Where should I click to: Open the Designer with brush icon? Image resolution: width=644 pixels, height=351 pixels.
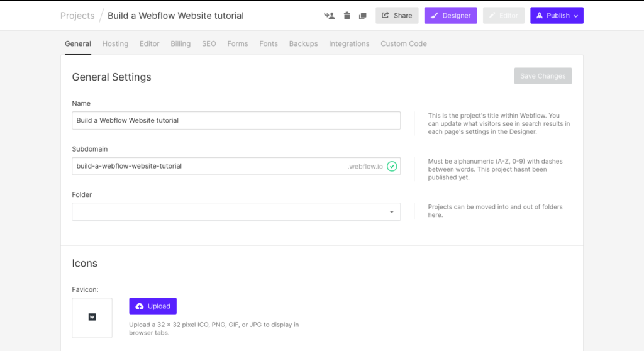(450, 16)
